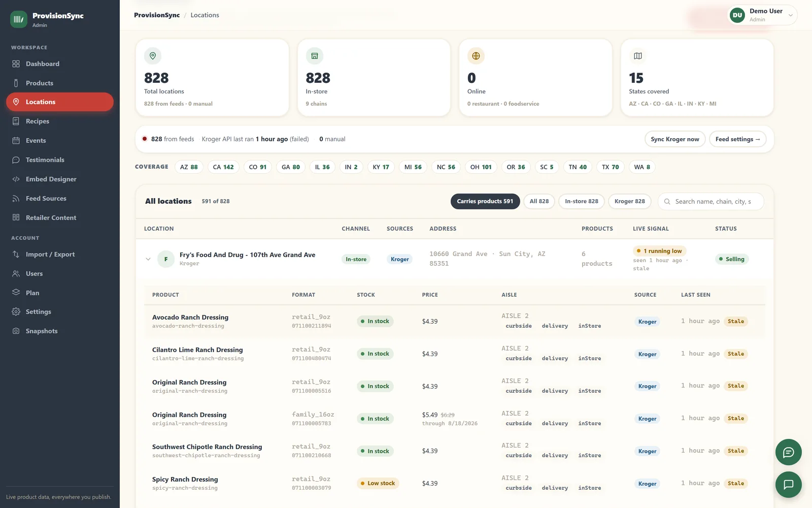The image size is (812, 508).
Task: Click the globe icon on Online card
Action: (x=476, y=56)
